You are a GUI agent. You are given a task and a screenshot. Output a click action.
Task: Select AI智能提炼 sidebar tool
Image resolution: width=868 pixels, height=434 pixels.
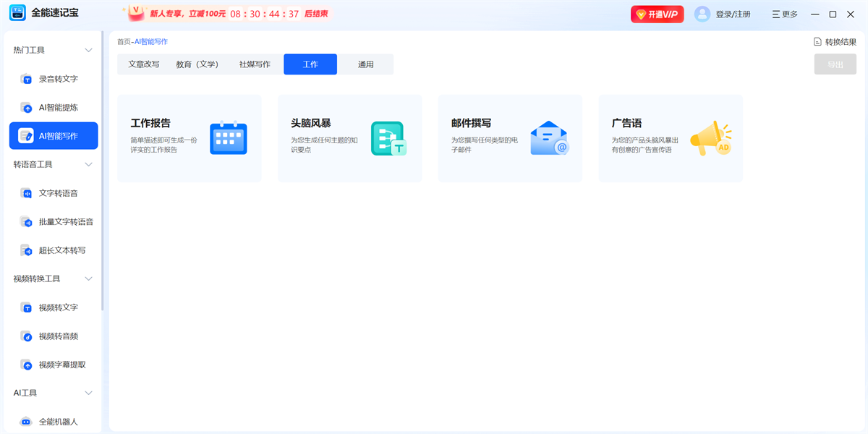pos(58,108)
